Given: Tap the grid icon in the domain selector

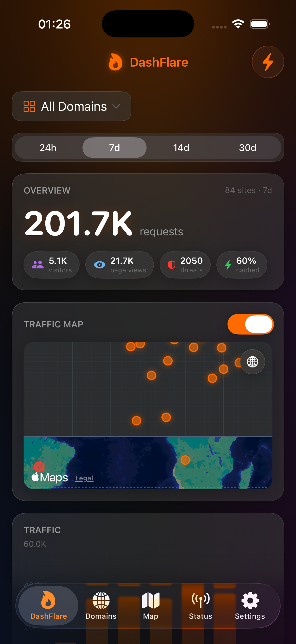Looking at the screenshot, I should pyautogui.click(x=29, y=107).
